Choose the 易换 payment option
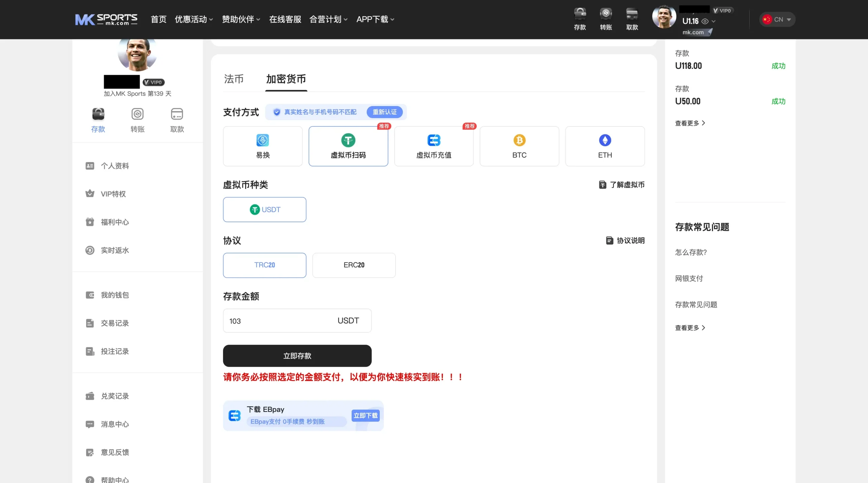The image size is (868, 483). pyautogui.click(x=262, y=146)
